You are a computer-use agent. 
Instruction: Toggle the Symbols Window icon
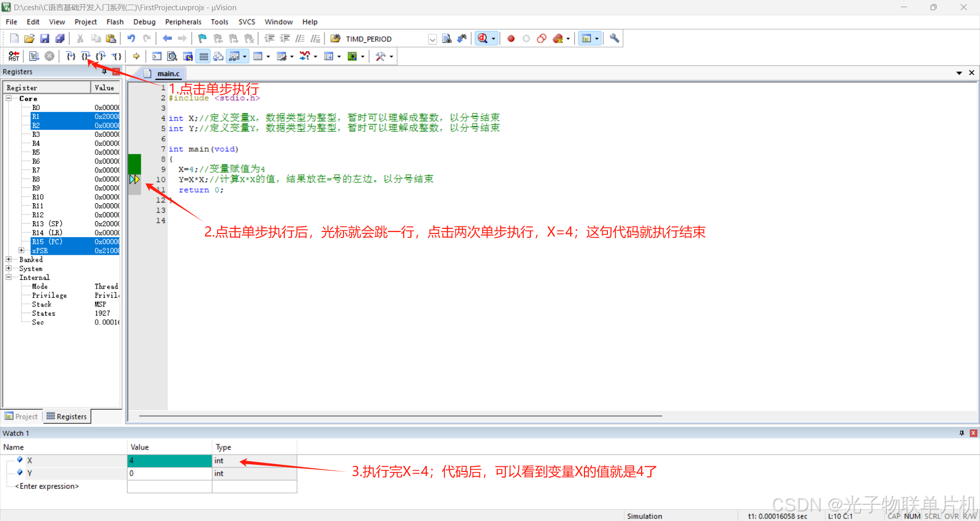pos(188,56)
